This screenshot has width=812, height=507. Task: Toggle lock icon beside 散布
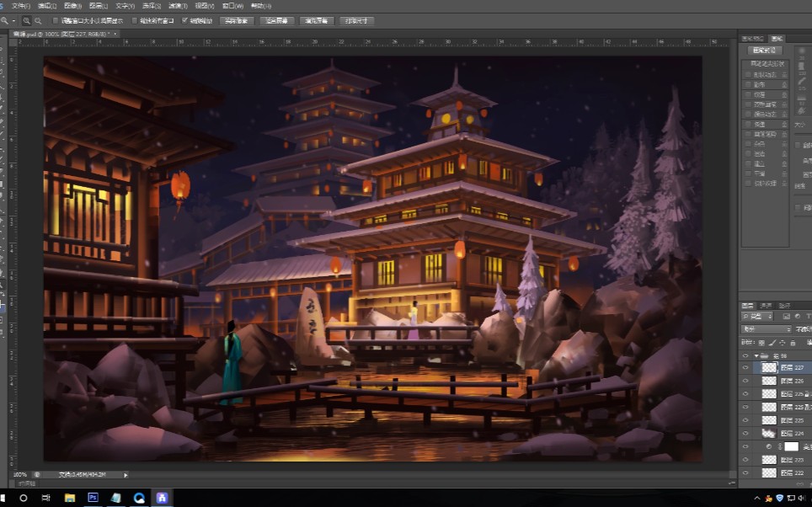coord(784,84)
